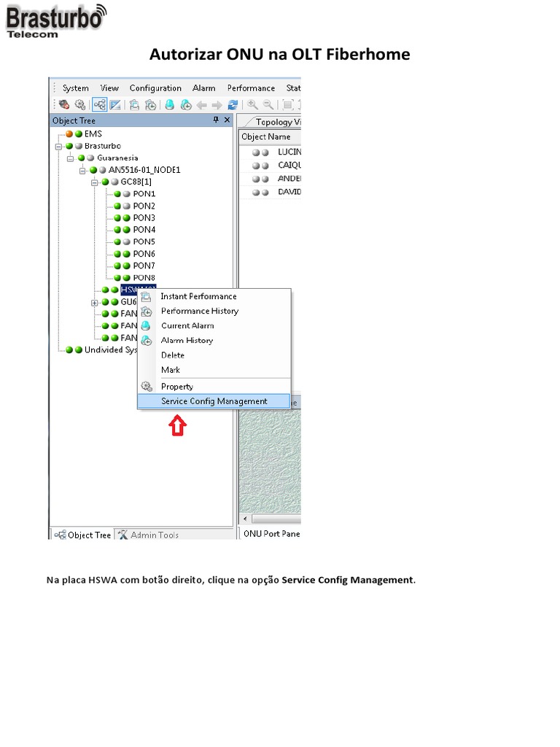Select the GC8B[1] card
The image size is (560, 747).
[x=136, y=182]
